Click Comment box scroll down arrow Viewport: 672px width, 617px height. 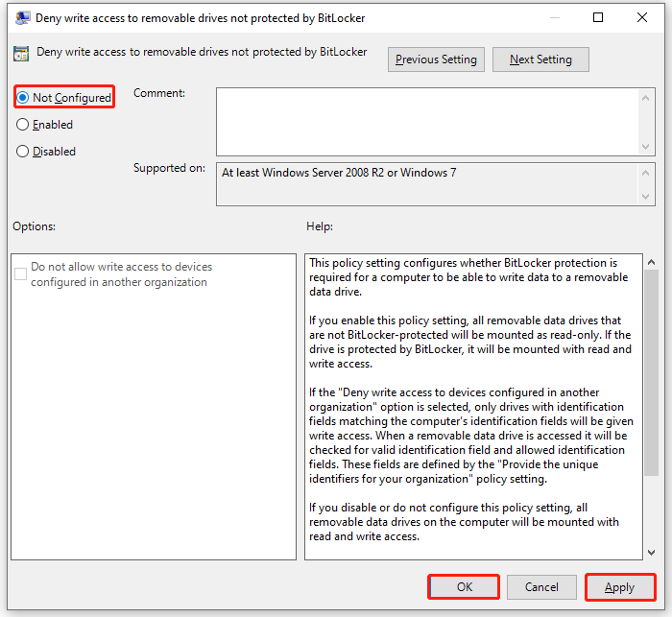pyautogui.click(x=645, y=147)
